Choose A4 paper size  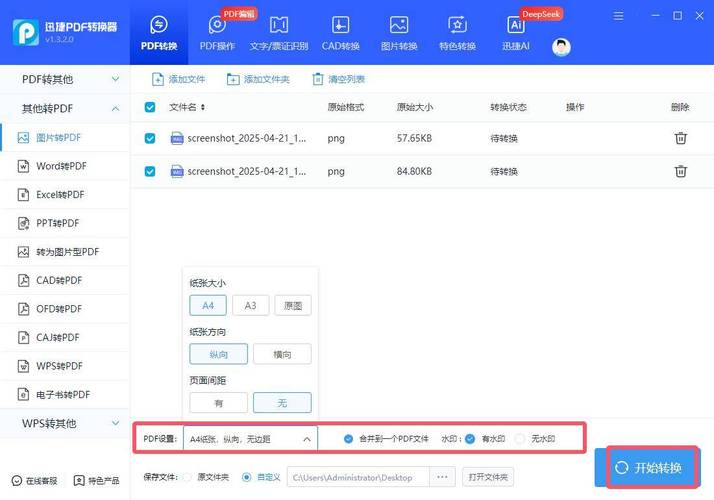point(208,305)
